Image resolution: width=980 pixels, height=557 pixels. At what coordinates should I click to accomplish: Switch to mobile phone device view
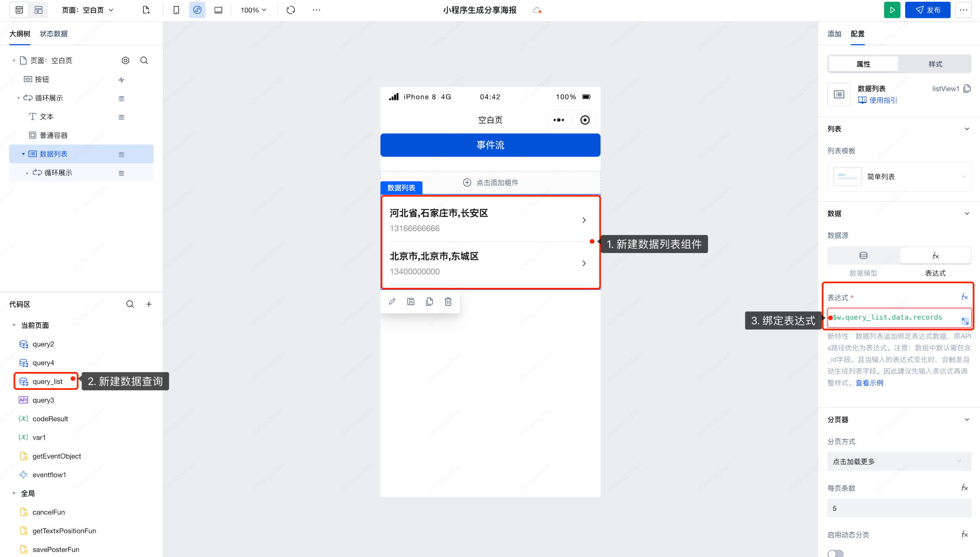pos(176,10)
